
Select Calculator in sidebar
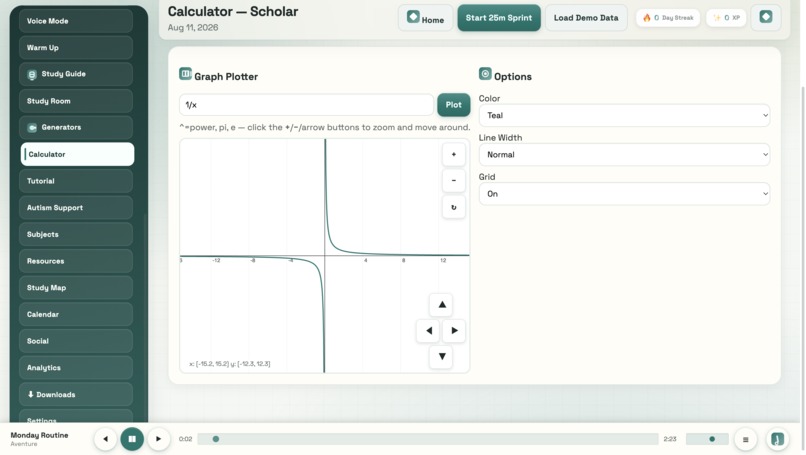77,154
